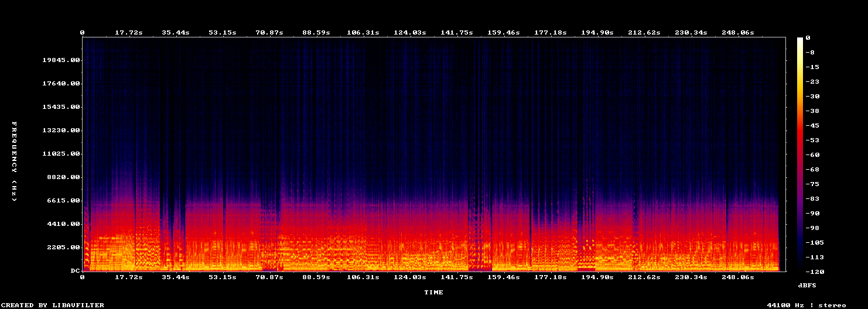Click 17.72s on the top time axis

click(x=129, y=32)
